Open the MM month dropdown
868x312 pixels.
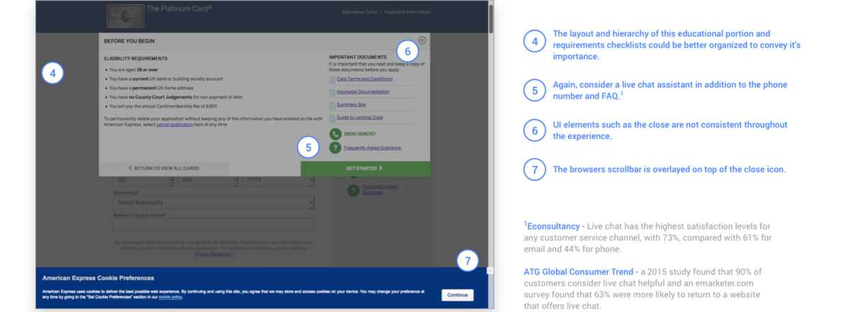pyautogui.click(x=209, y=181)
